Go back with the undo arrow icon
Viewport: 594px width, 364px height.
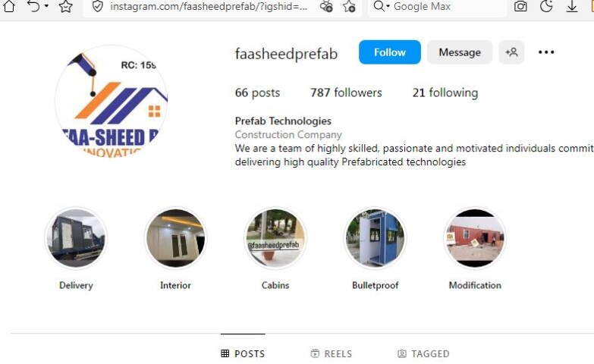click(x=33, y=5)
